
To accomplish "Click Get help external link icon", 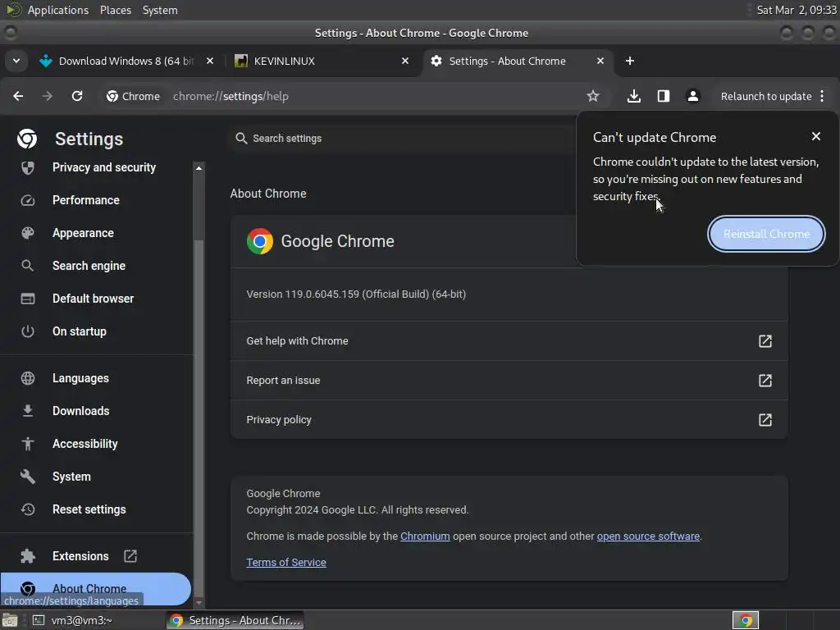I will (765, 341).
